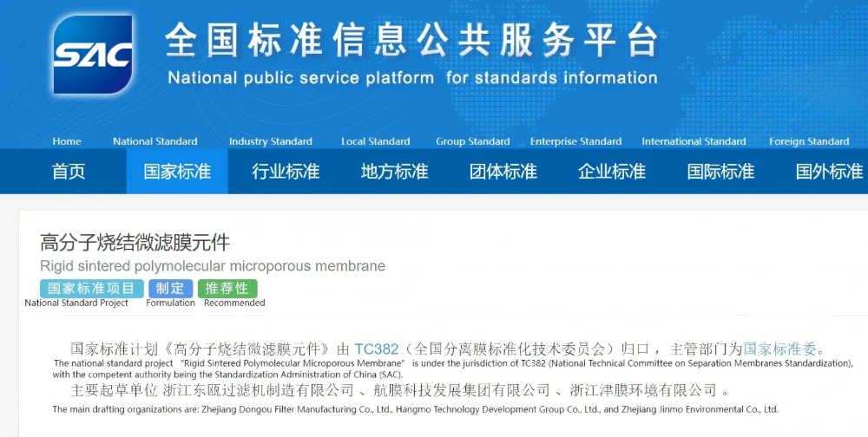This screenshot has width=868, height=437.
Task: Click the 全国标准信息公共服务平台 site title
Action: pyautogui.click(x=411, y=39)
